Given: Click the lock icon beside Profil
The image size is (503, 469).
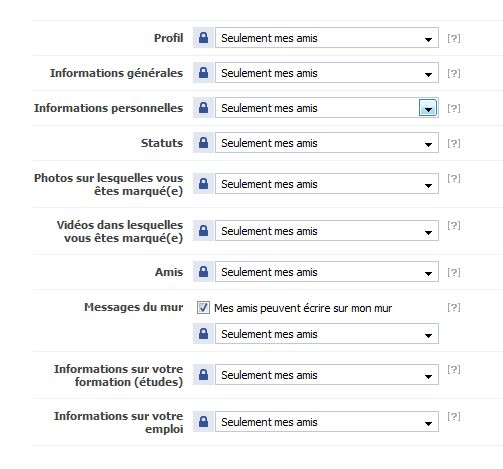Looking at the screenshot, I should pyautogui.click(x=203, y=38).
